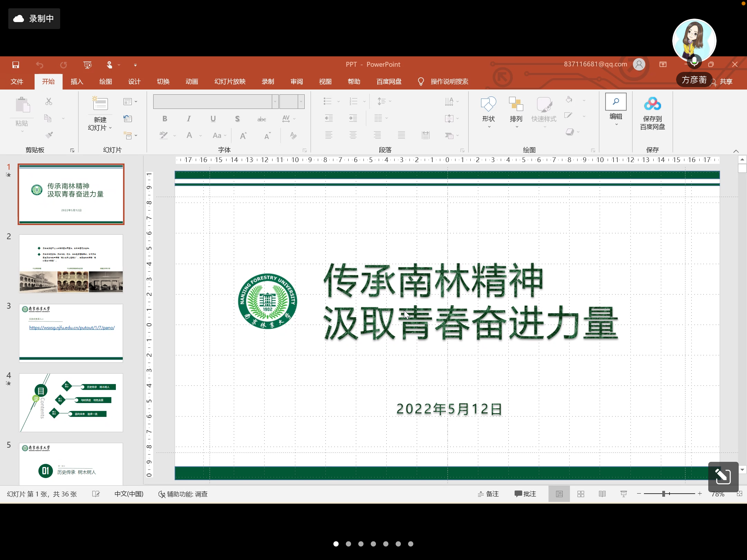Click Accessibility Investigate in status bar
This screenshot has width=747, height=560.
183,494
